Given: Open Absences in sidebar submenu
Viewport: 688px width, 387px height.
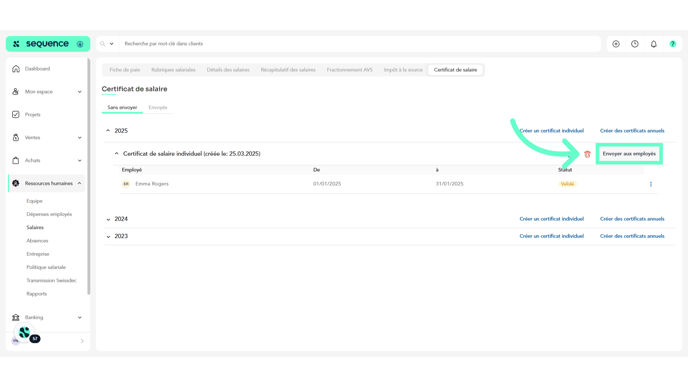Looking at the screenshot, I should point(37,240).
